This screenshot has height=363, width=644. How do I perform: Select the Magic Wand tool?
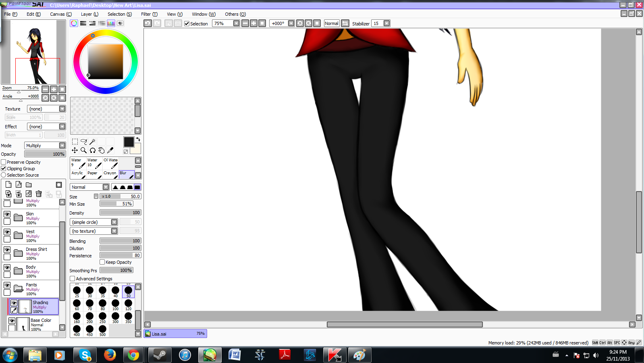(92, 142)
